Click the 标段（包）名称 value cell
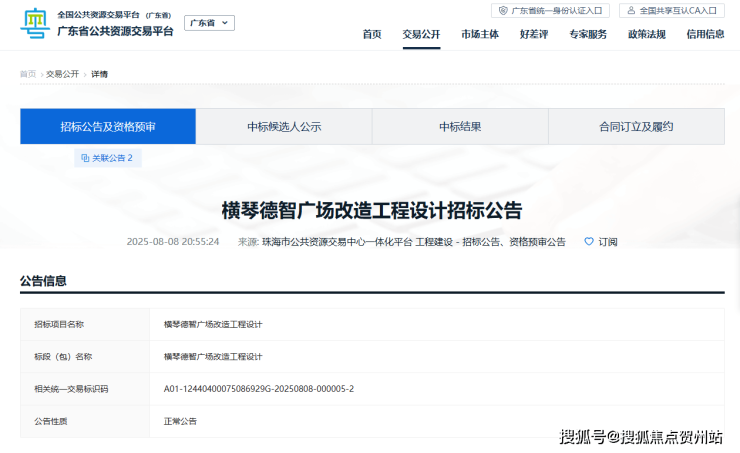Screen dimensions: 740x453 click(437, 357)
